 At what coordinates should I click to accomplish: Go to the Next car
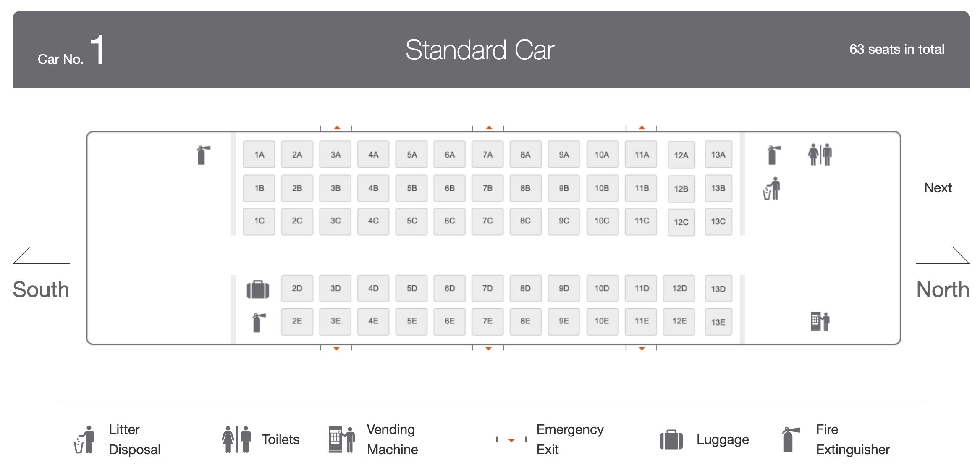pos(938,188)
